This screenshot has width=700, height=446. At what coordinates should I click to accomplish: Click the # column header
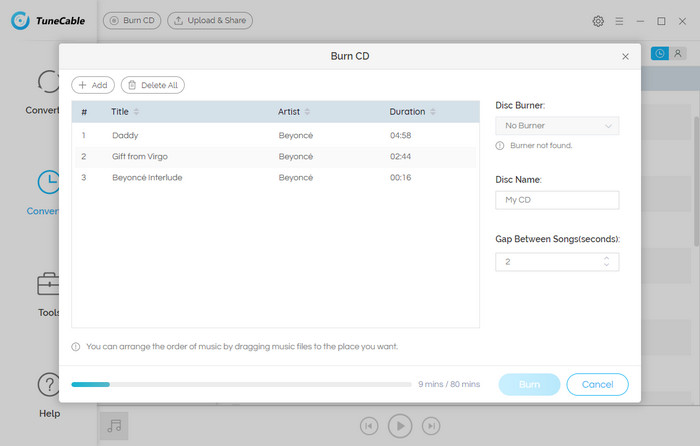84,112
